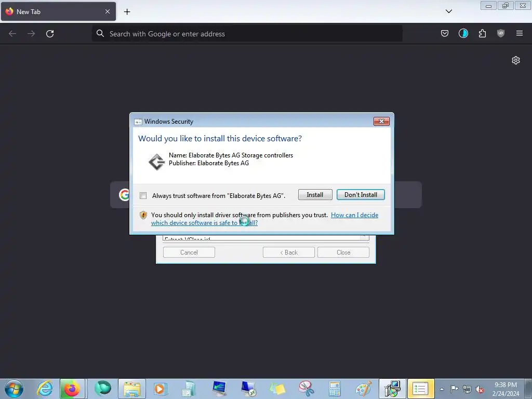Image resolution: width=532 pixels, height=399 pixels.
Task: Open the 'How can I decide' help link
Action: click(264, 219)
